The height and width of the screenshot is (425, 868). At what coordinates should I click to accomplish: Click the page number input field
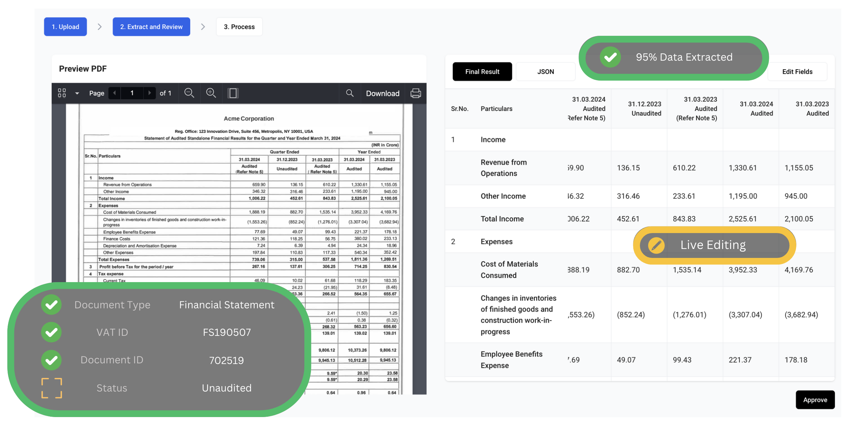(132, 93)
